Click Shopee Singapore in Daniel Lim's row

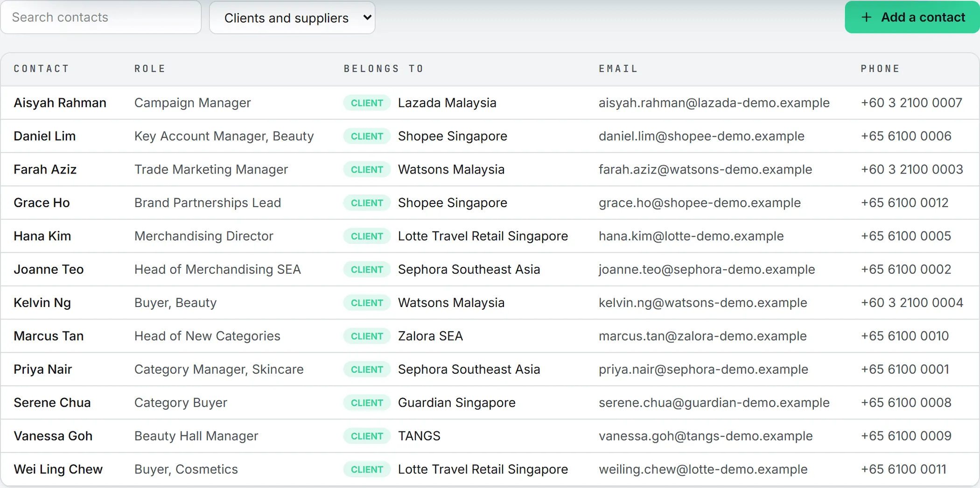(x=453, y=136)
